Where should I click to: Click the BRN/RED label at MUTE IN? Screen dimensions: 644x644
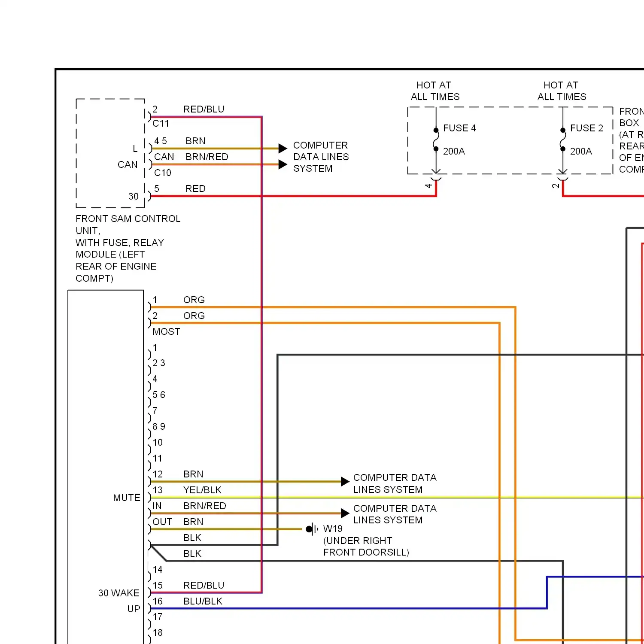click(205, 506)
